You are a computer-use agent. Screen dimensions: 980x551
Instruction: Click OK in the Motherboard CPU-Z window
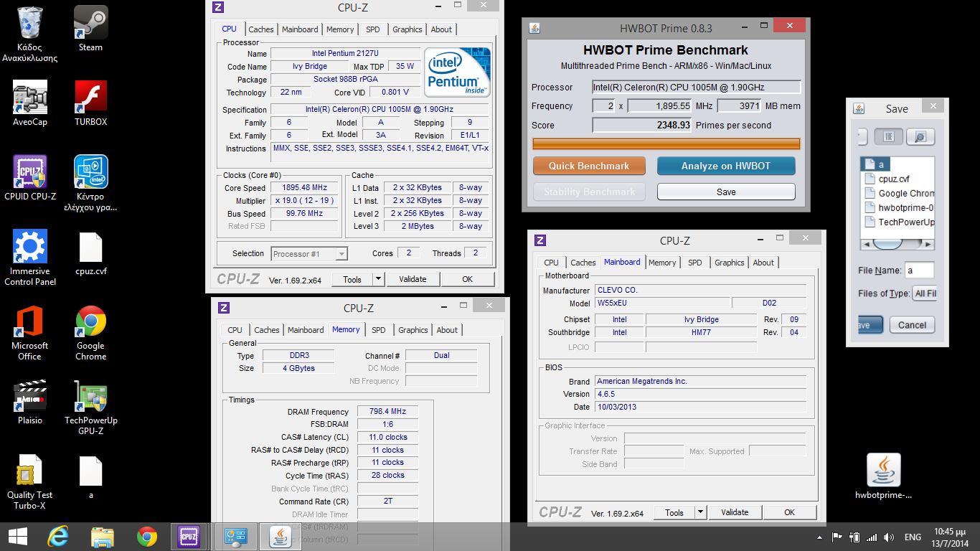(789, 512)
